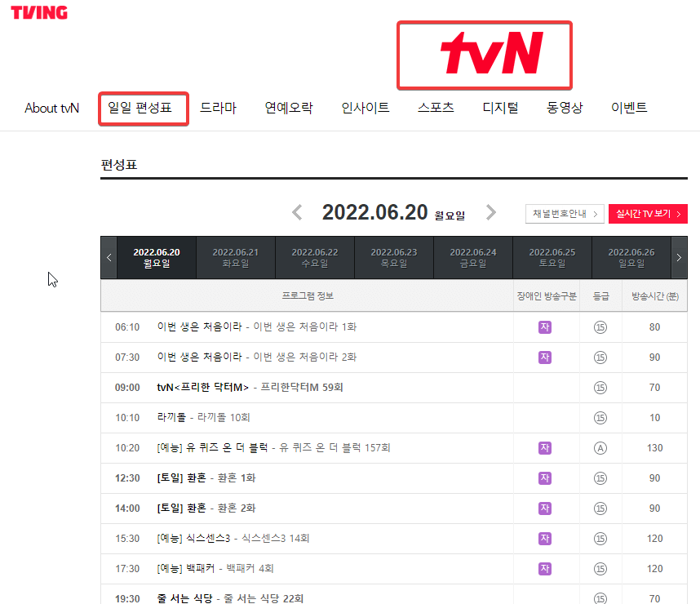Open 이번 생은 처음이라 1화 program
This screenshot has width=700, height=604.
click(257, 327)
